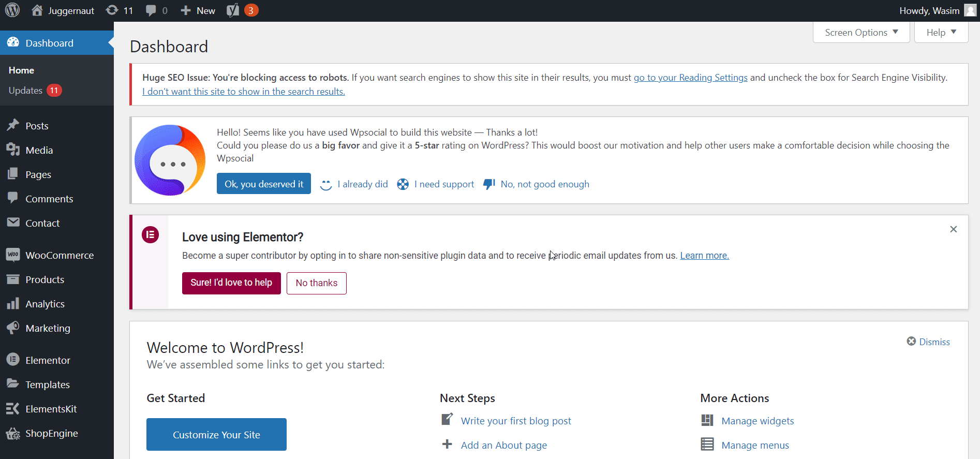Dismiss the Welcome to WordPress panel
This screenshot has height=459, width=980.
coord(928,342)
